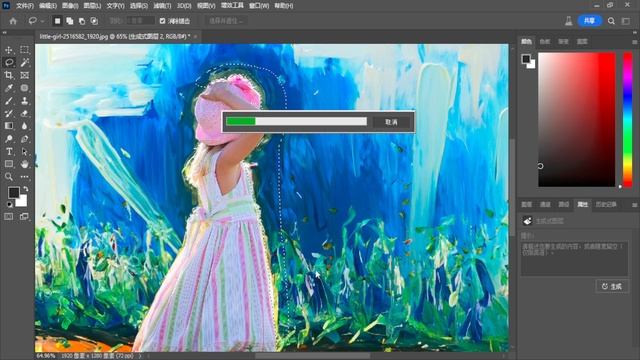Viewport: 640px width, 360px height.
Task: Click the 生成 generate button
Action: (612, 287)
